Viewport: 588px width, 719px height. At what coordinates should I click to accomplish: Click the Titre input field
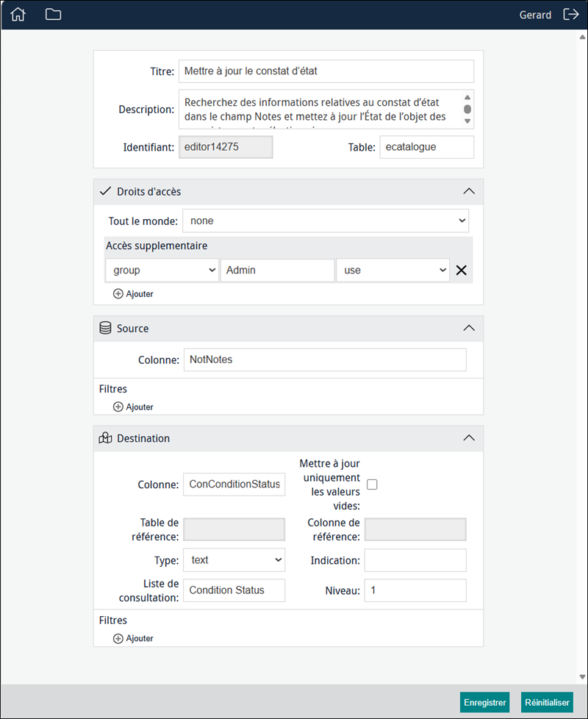coord(326,71)
